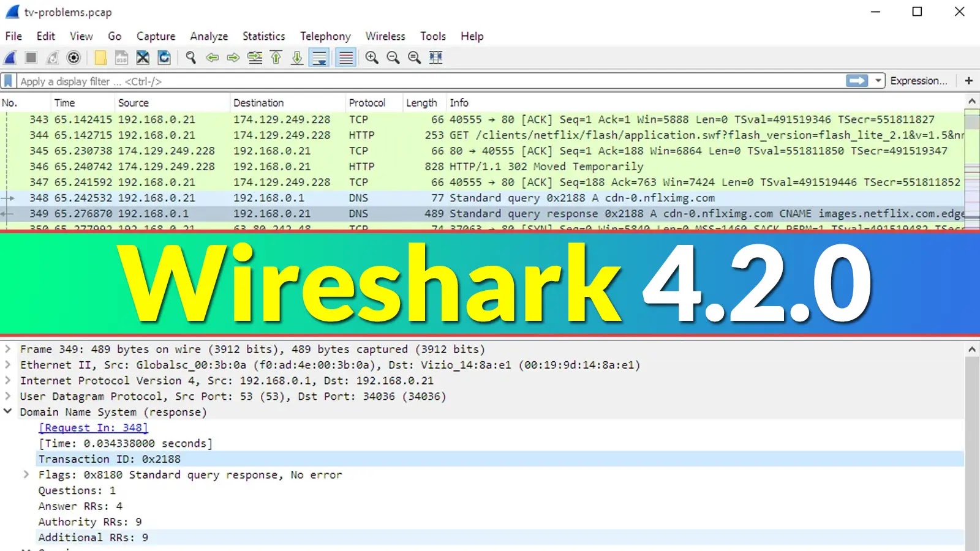Viewport: 980px width, 551px height.
Task: Expand the Ethernet II details
Action: coord(8,365)
